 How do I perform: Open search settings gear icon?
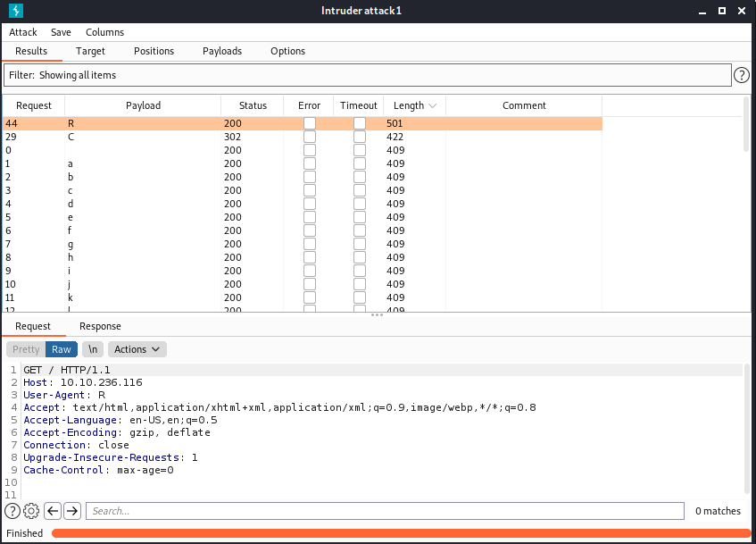31,511
